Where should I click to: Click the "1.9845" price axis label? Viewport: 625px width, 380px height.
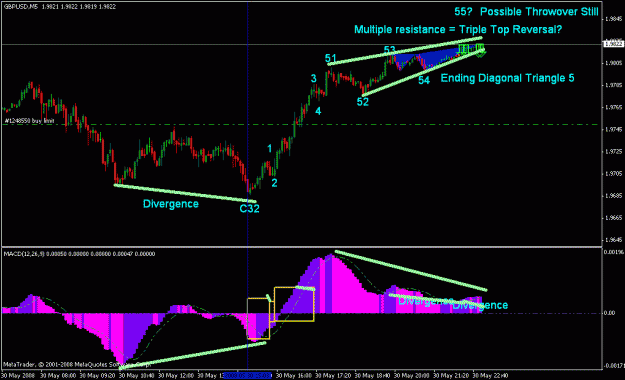(613, 19)
